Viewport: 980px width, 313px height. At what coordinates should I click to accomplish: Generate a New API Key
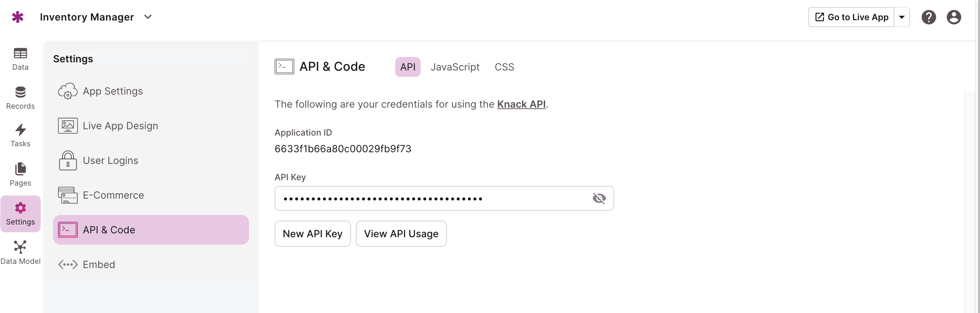tap(312, 234)
